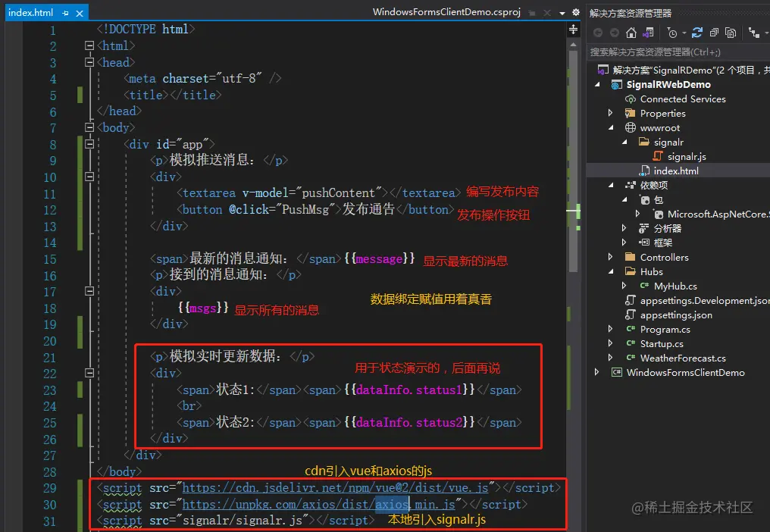
Task: Collapse the body element using its fold marker
Action: [x=89, y=127]
